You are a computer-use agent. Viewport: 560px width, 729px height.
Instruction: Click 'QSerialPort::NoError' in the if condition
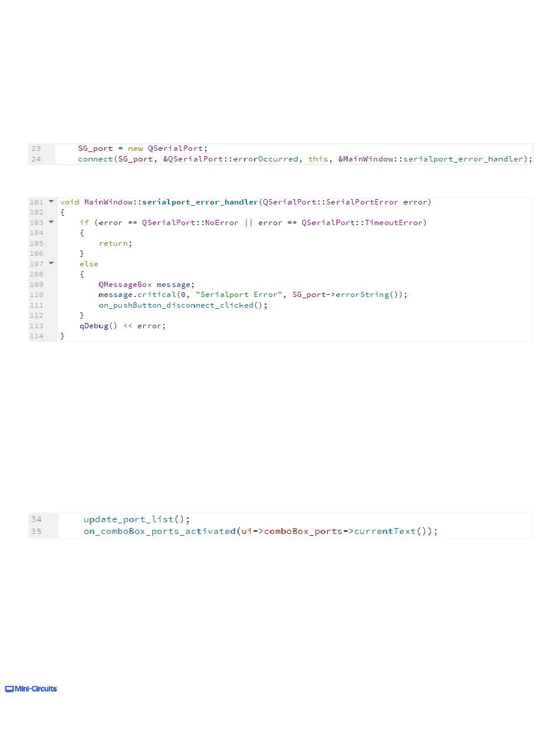(x=190, y=222)
